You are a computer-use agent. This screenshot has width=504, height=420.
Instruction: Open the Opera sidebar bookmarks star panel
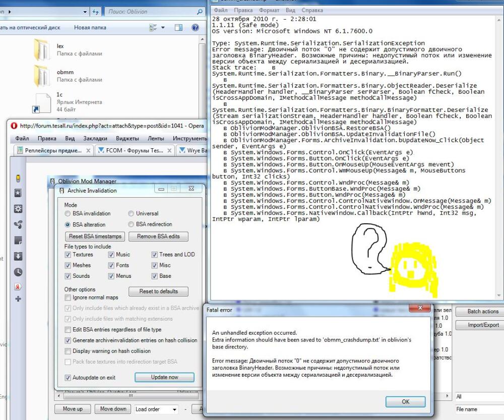click(x=18, y=193)
